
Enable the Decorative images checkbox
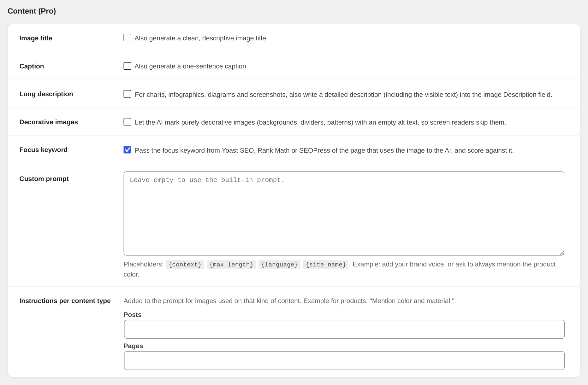tap(127, 122)
